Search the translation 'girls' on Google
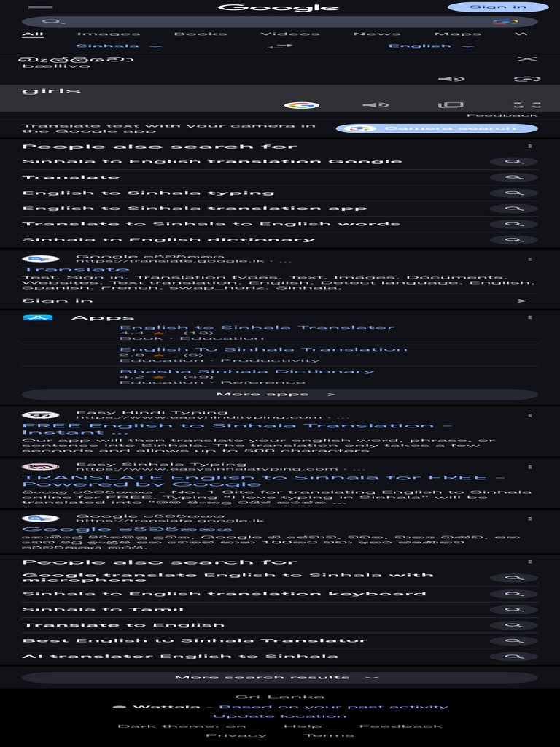 click(301, 105)
